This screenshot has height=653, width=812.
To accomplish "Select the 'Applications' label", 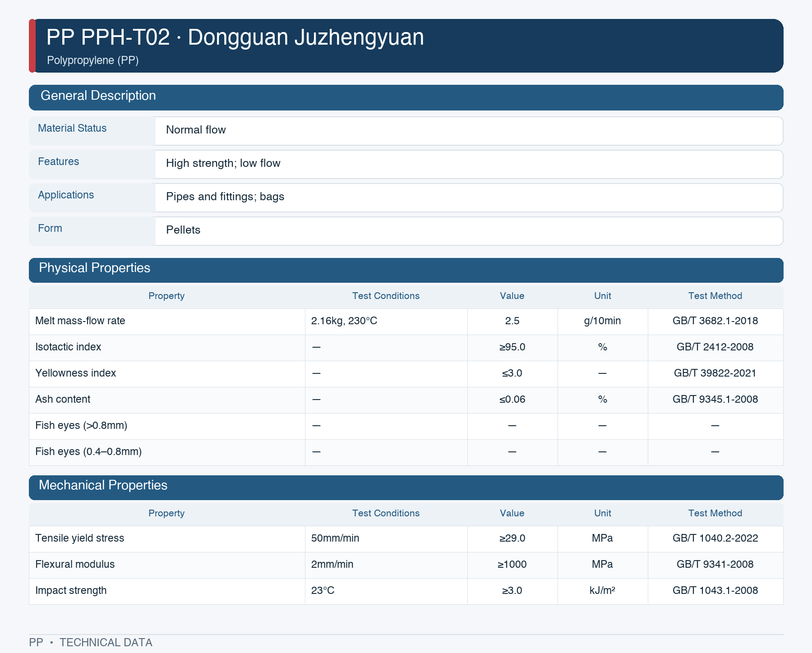I will (66, 195).
